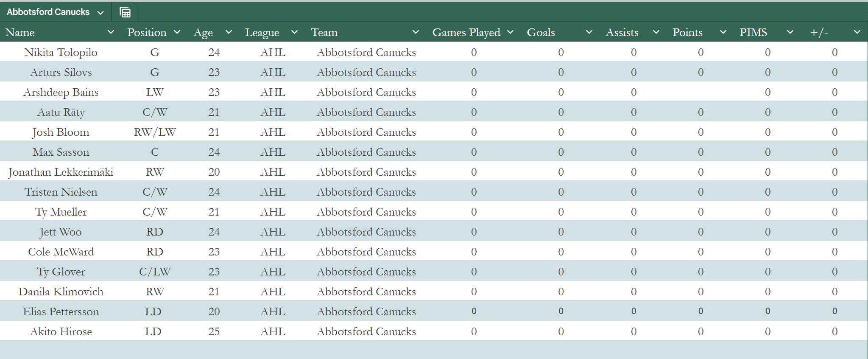Click the Age cell for Akito Hirose
The image size is (868, 359).
[x=214, y=331]
